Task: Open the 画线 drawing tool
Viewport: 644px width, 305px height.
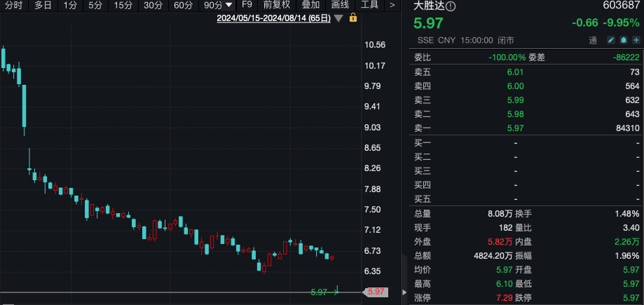Action: (340, 6)
